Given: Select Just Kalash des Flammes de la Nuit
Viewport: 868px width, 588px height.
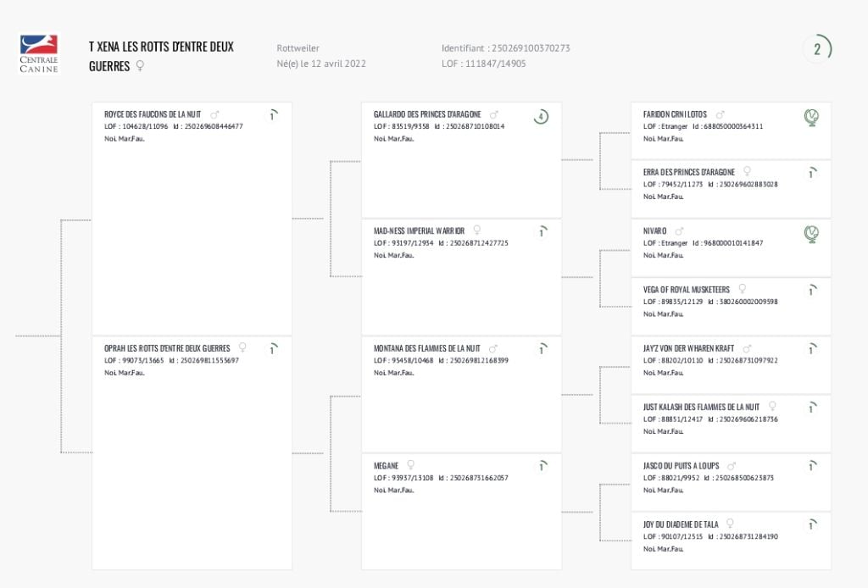Looking at the screenshot, I should (701, 407).
